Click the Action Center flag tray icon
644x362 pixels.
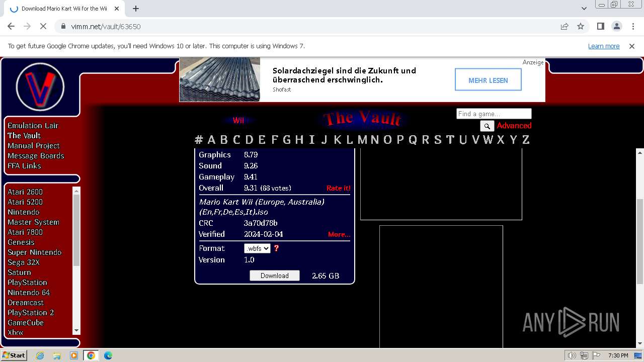point(596,355)
